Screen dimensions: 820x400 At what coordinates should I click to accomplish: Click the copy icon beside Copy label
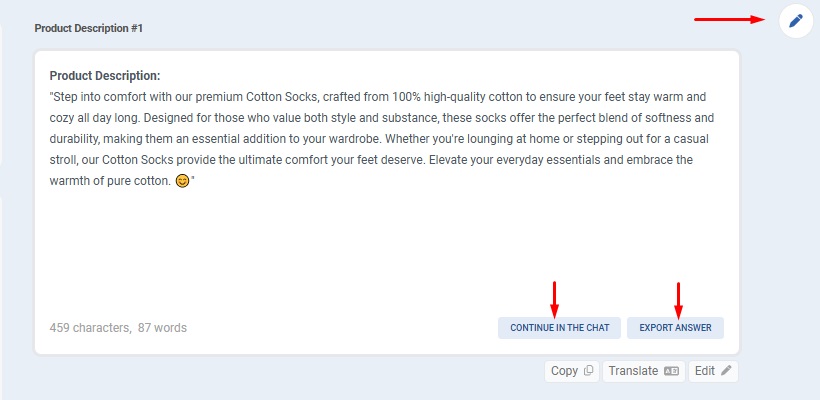(x=588, y=371)
